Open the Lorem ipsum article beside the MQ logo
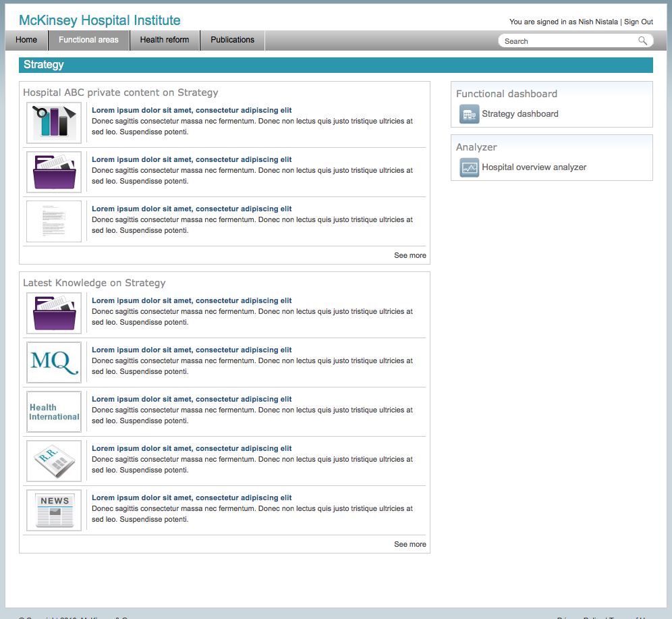672x619 pixels. [x=192, y=350]
